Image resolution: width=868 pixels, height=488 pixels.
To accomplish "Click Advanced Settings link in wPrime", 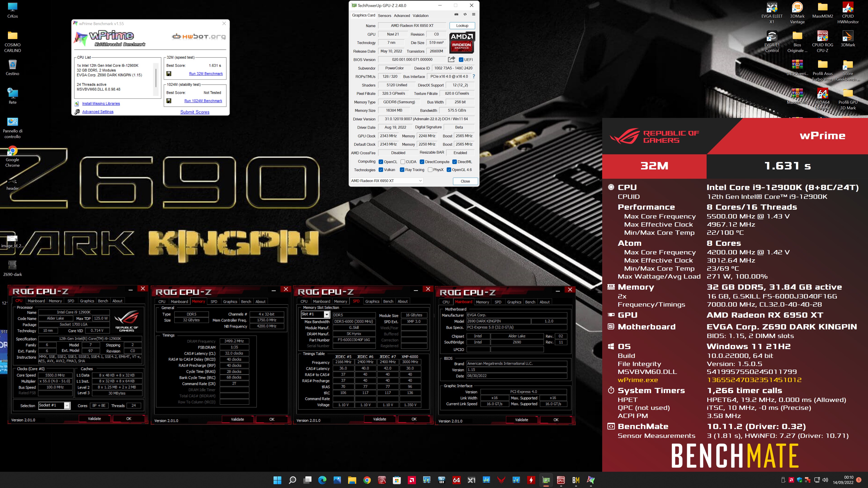I will tap(98, 112).
